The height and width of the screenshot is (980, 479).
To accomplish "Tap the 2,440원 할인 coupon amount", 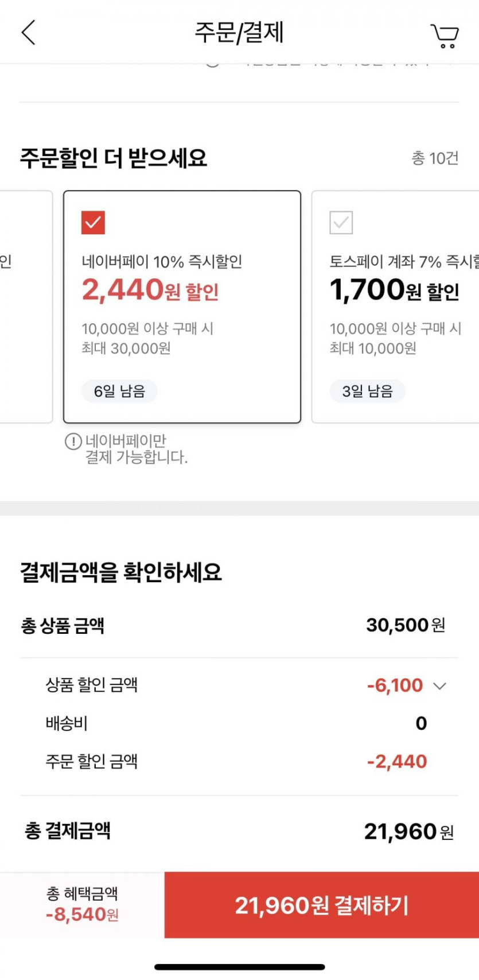I will 150,290.
